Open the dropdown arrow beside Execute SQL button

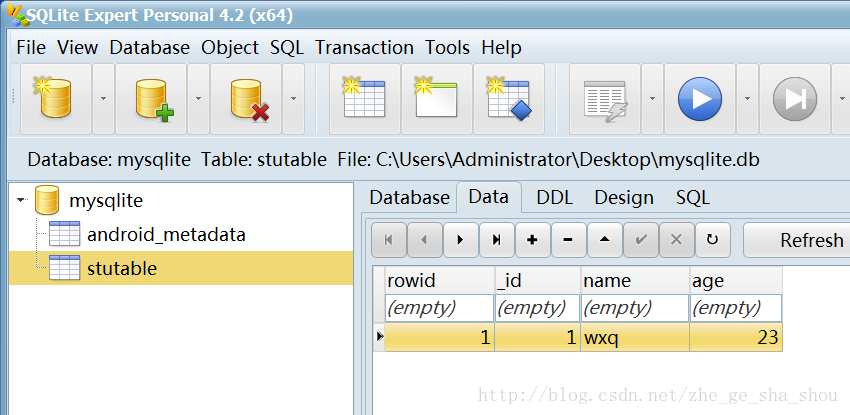point(748,99)
